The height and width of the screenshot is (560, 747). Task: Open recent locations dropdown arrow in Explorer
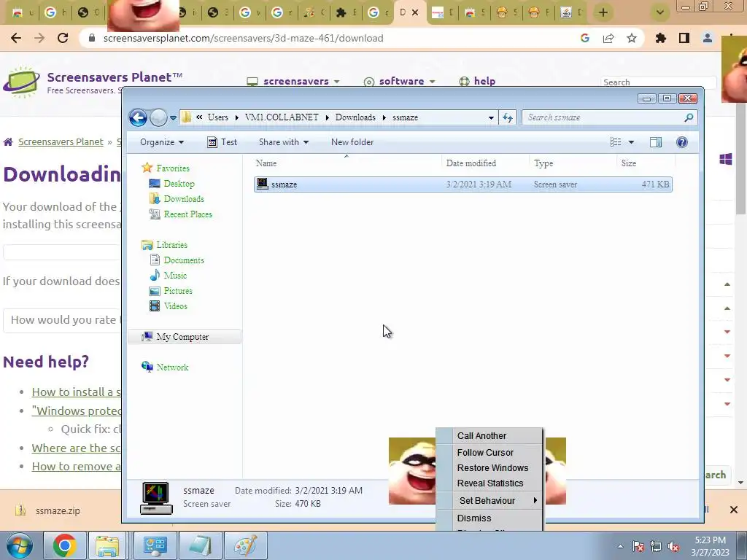(x=173, y=117)
